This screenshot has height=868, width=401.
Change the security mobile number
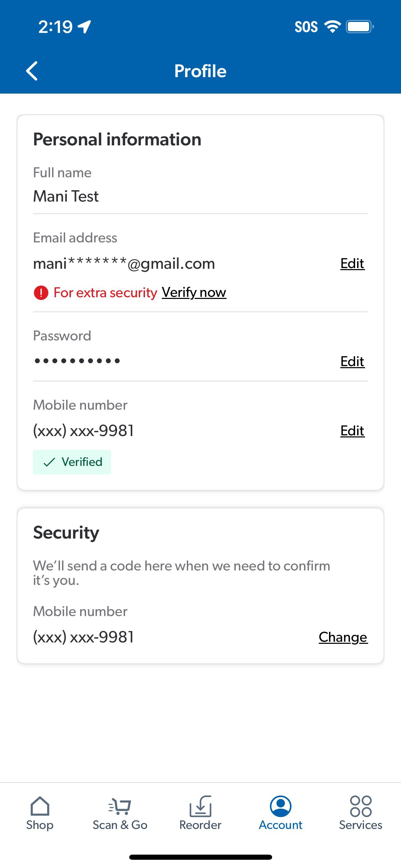343,637
